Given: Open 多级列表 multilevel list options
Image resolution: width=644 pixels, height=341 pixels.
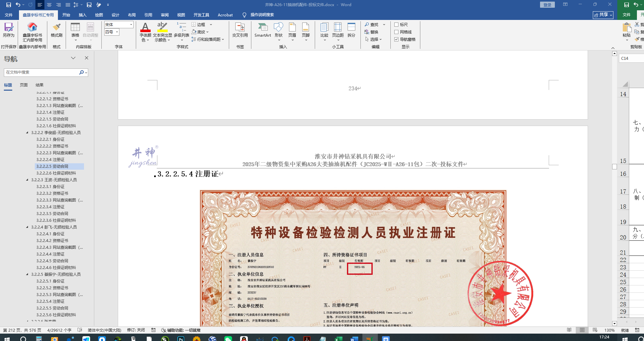Looking at the screenshot, I should [182, 31].
